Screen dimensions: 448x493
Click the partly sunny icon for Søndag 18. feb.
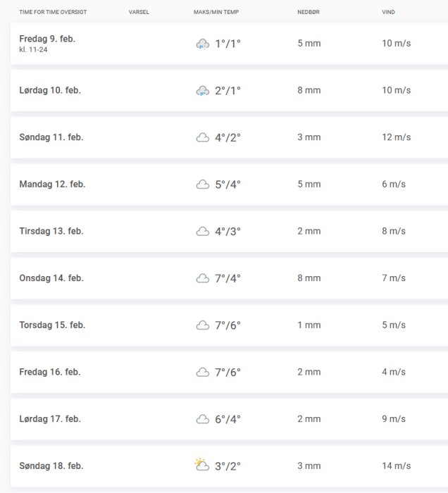coord(202,465)
